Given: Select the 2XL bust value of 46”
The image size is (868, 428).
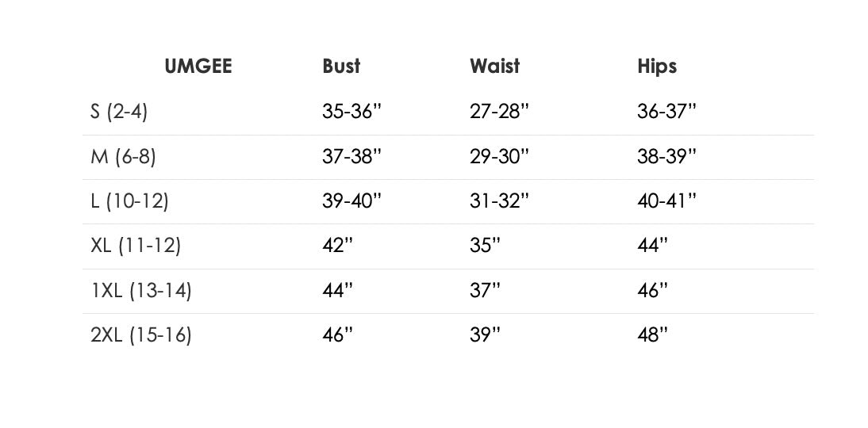Looking at the screenshot, I should (x=337, y=335).
